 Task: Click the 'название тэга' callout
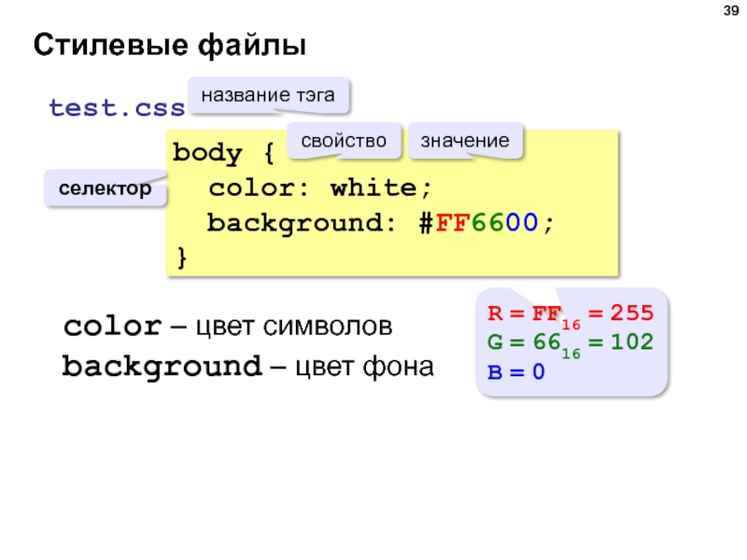(x=268, y=95)
